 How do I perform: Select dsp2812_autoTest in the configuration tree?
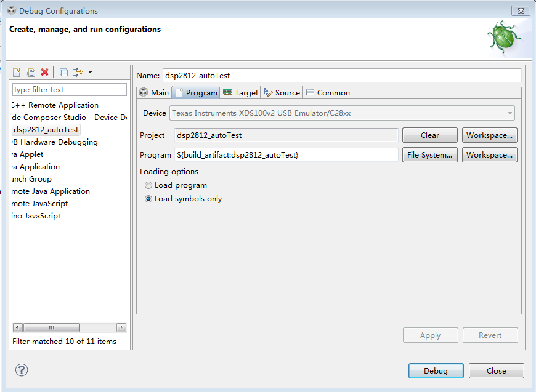[46, 130]
